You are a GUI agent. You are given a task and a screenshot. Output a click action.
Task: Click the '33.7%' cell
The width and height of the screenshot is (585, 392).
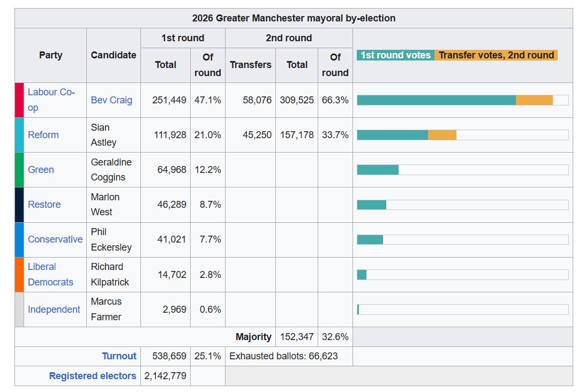click(x=335, y=134)
